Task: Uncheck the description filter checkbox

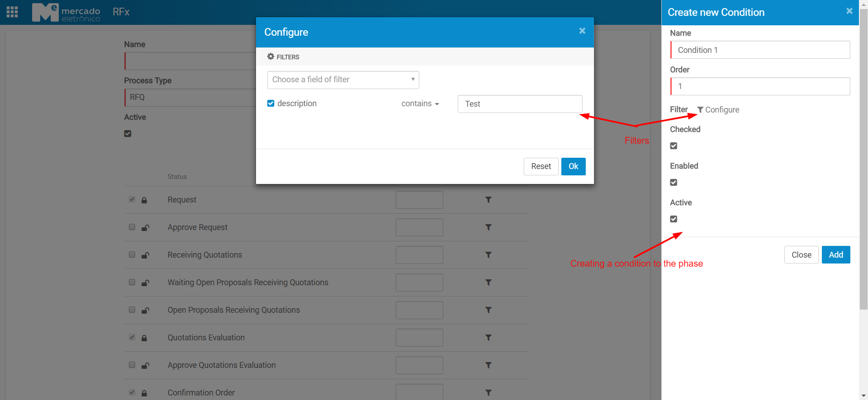Action: (270, 104)
